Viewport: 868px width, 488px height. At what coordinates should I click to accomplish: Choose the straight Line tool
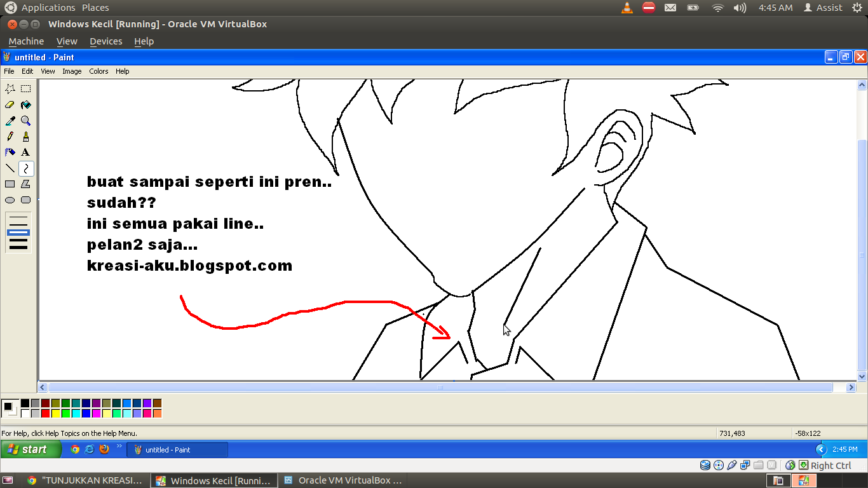[x=10, y=168]
